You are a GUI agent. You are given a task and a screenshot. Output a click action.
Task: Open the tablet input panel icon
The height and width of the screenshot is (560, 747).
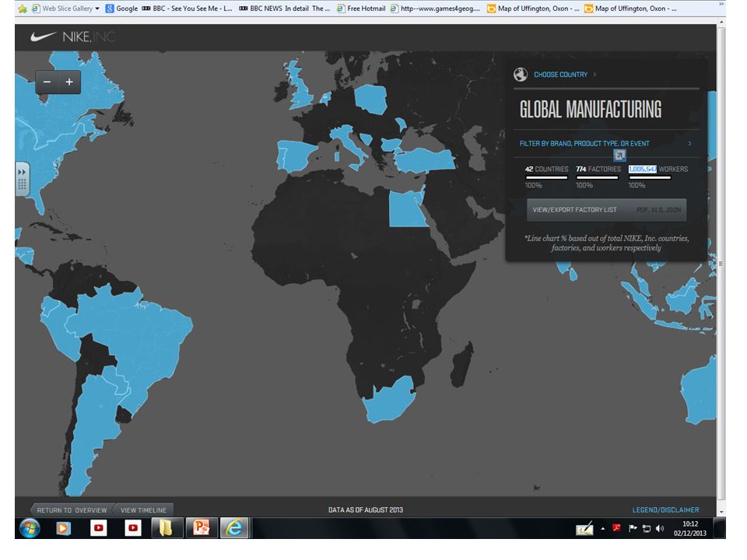coord(584,529)
